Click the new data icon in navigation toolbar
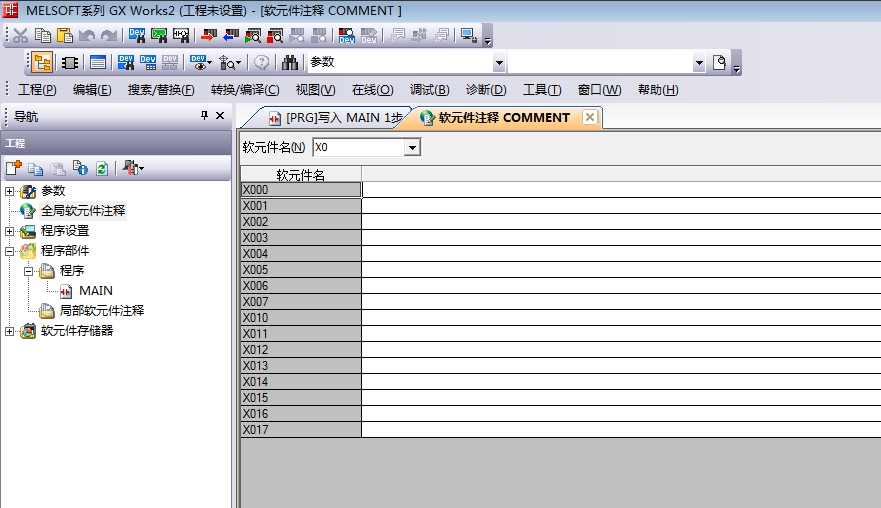 14,169
